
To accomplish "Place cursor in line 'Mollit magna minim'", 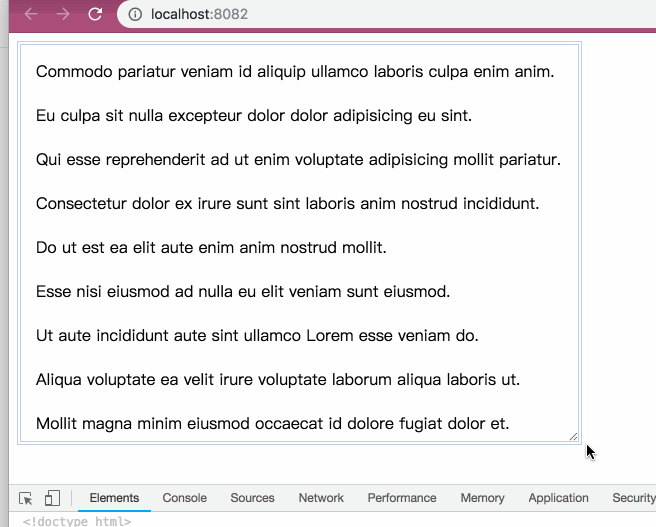I will point(273,424).
